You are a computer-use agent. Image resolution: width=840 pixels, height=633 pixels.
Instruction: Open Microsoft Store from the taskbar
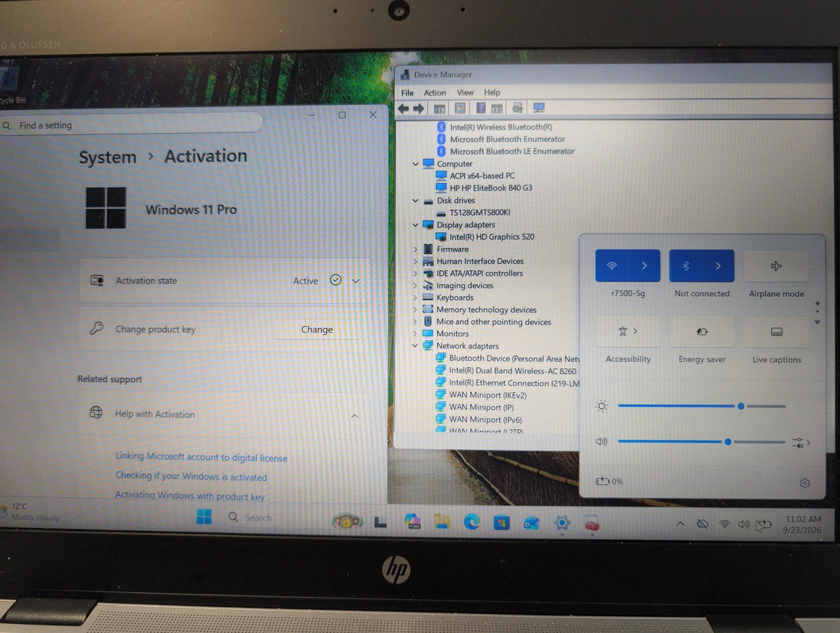click(501, 522)
